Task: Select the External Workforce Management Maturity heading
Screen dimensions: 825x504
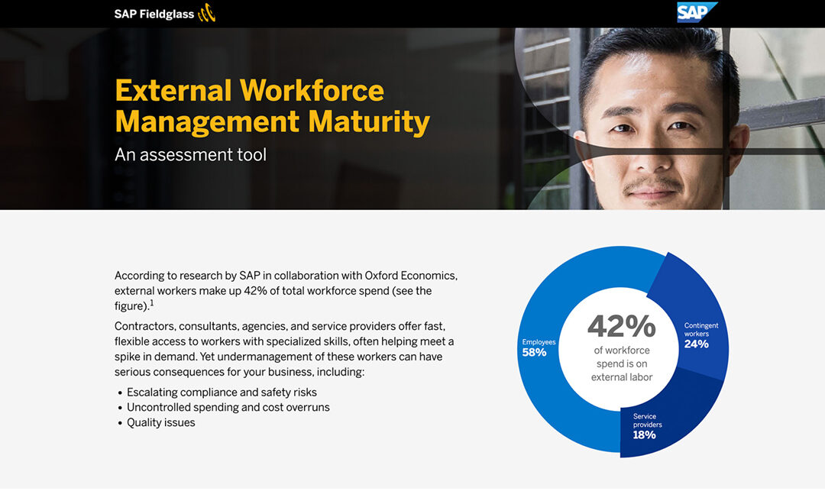Action: tap(271, 106)
